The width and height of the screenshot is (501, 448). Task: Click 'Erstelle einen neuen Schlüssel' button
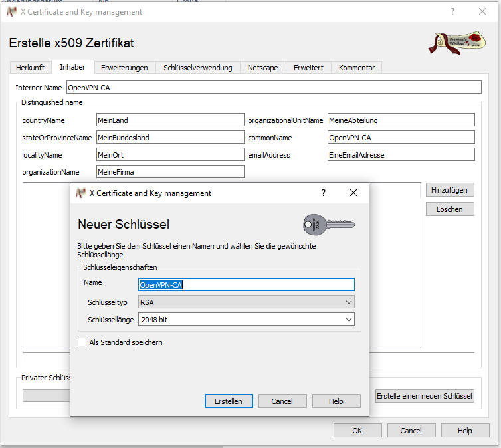coord(425,396)
